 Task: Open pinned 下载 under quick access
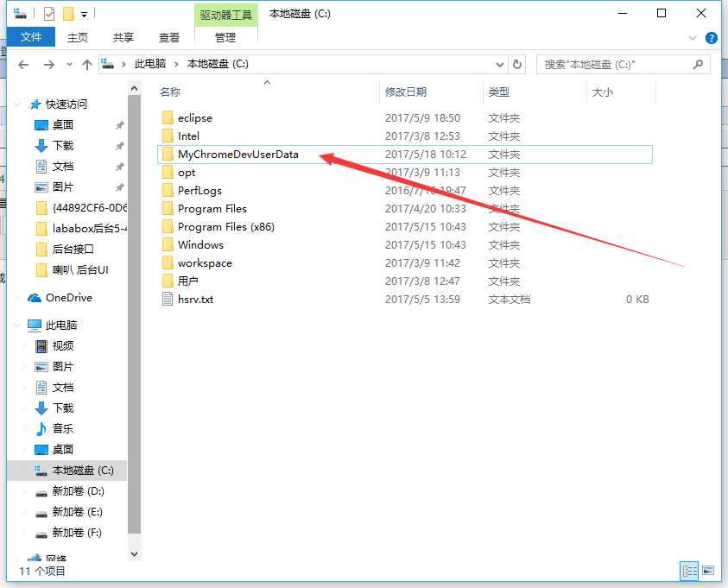pyautogui.click(x=63, y=146)
